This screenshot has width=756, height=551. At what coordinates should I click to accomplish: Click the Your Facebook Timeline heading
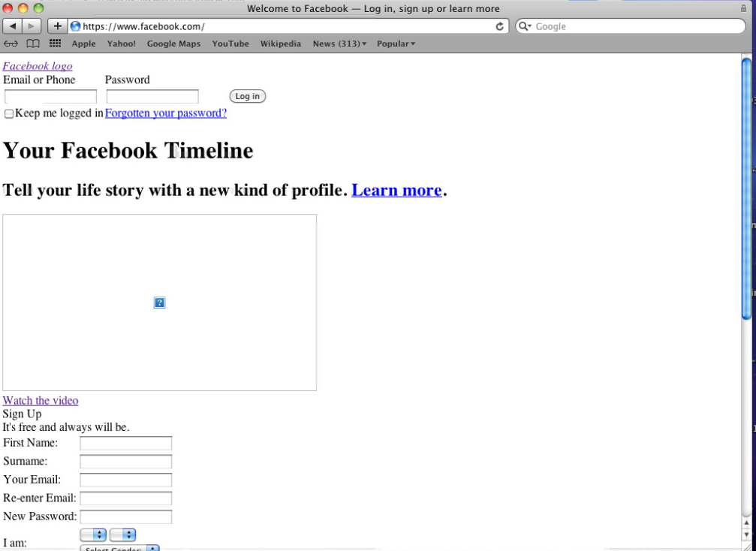click(x=128, y=150)
